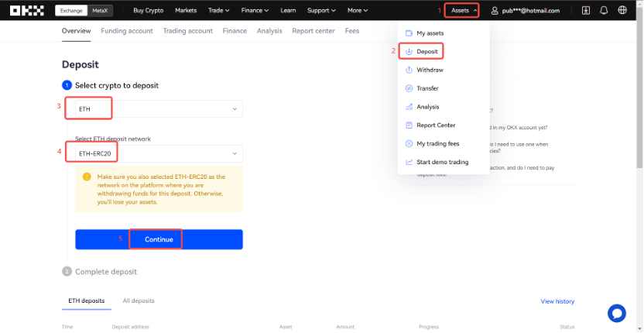Click the Report Center icon in menu
This screenshot has height=333, width=644.
pos(409,125)
